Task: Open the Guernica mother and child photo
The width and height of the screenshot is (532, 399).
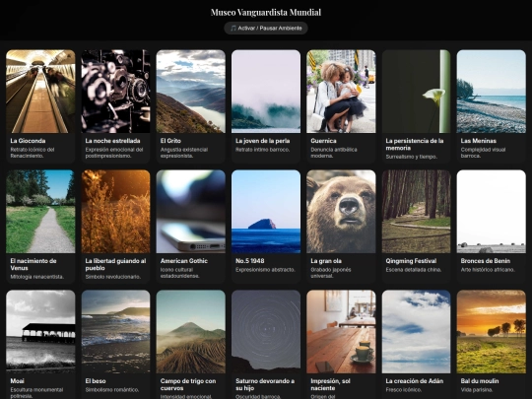Action: pyautogui.click(x=341, y=92)
